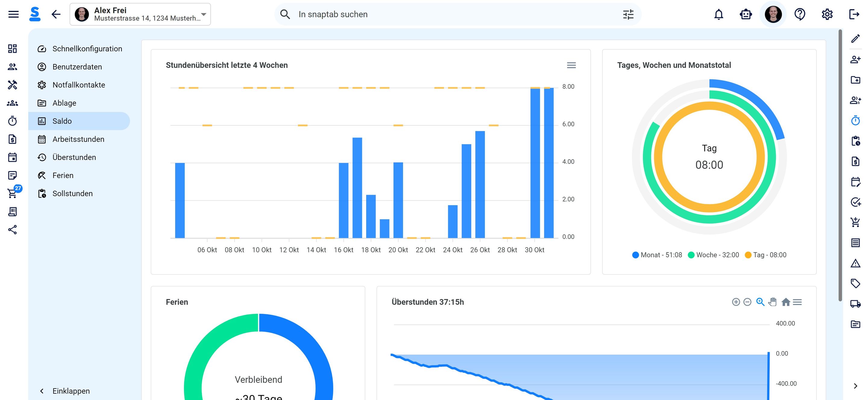The width and height of the screenshot is (868, 400).
Task: Click the add task check icon in right rail
Action: [x=855, y=202]
